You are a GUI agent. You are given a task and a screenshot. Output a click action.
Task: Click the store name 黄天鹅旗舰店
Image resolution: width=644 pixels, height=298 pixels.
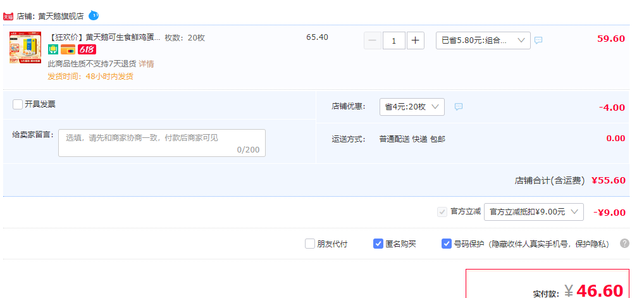pyautogui.click(x=61, y=16)
